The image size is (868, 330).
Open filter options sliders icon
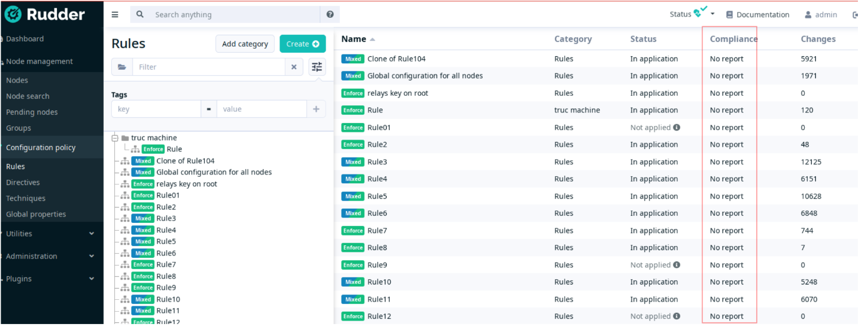pos(317,67)
